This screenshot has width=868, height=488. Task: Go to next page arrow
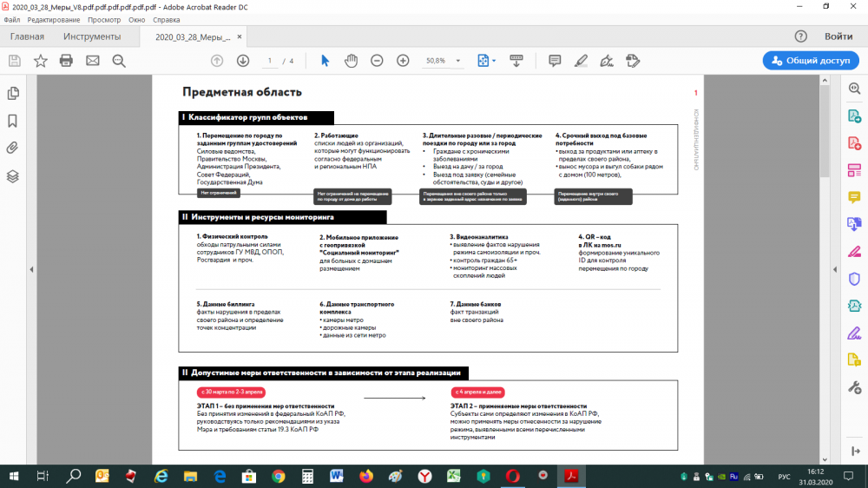(x=243, y=61)
